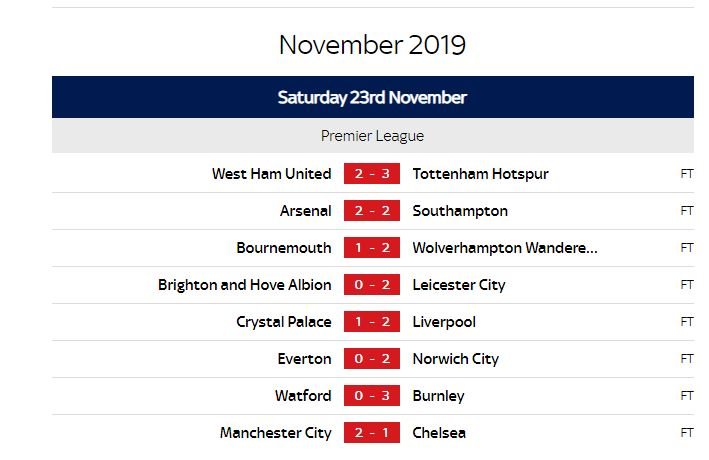Click the Tottenham Hotspur team name
The image size is (709, 460).
tap(480, 174)
